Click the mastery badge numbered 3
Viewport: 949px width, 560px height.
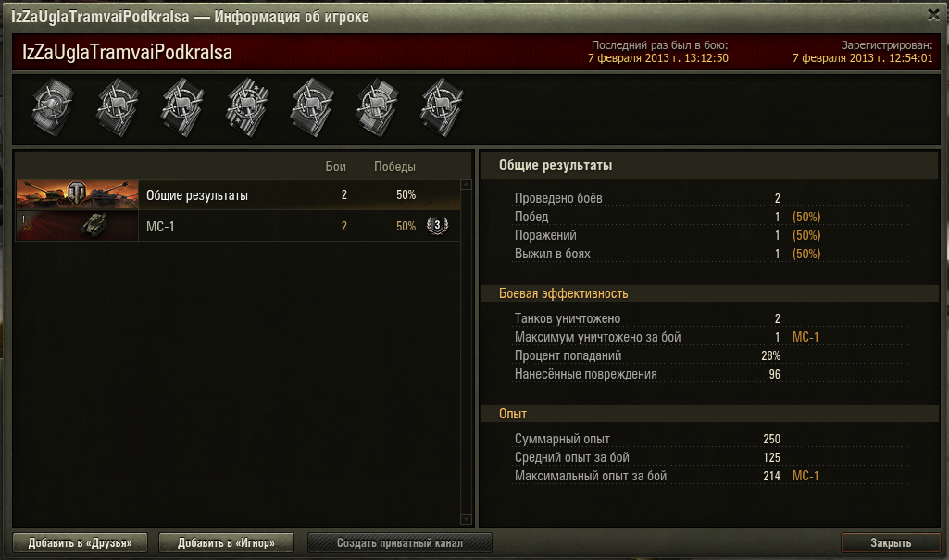tap(436, 226)
